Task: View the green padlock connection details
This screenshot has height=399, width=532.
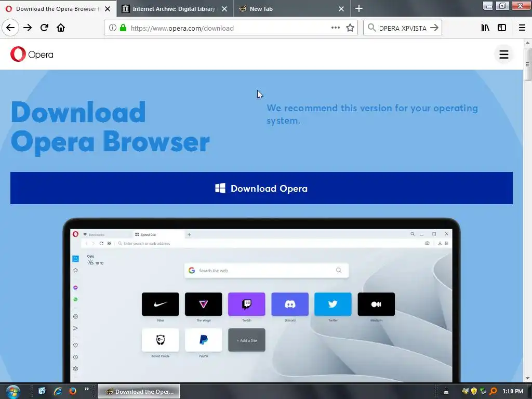Action: (x=123, y=28)
